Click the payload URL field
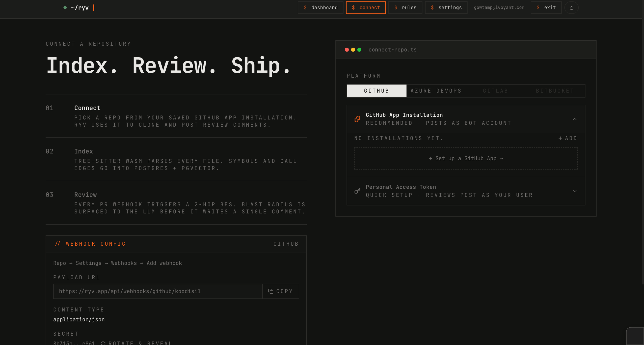644x345 pixels. (x=158, y=291)
